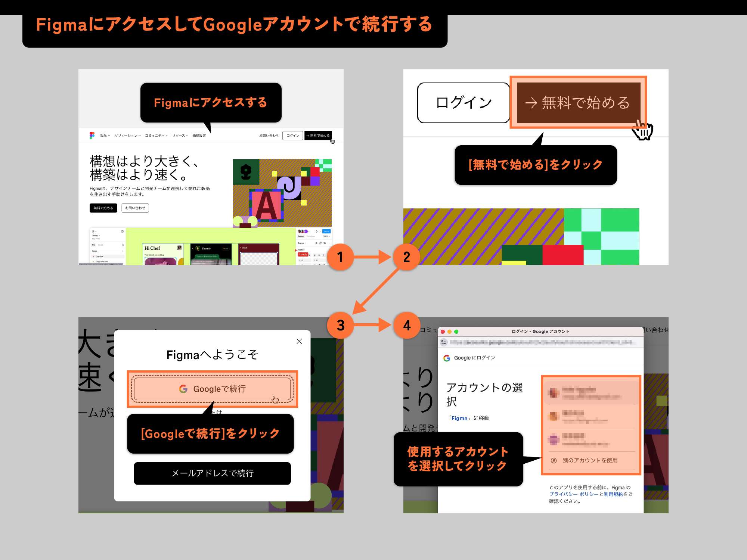
Task: Close the Figmaへようこそ dialog with the X
Action: click(299, 341)
